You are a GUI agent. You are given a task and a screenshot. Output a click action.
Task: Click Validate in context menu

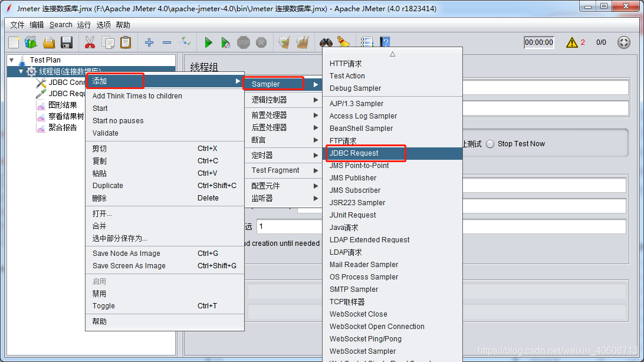point(165,133)
